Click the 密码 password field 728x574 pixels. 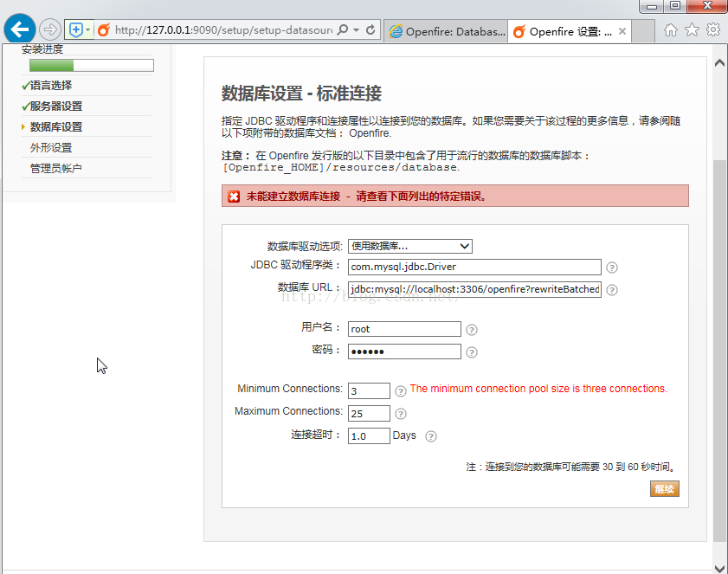[404, 351]
